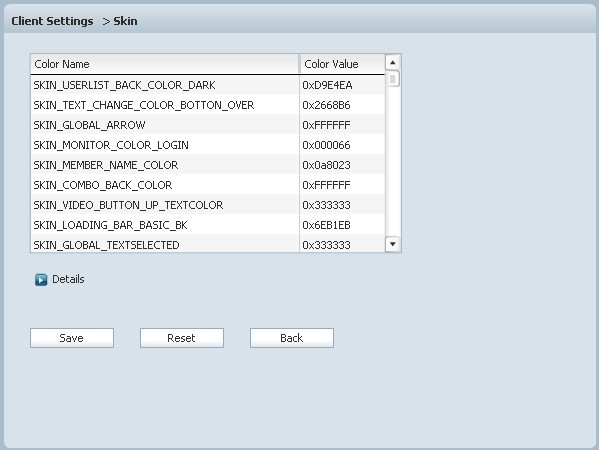Select the SKIN_GLOBAL_ARROW row

coord(208,125)
